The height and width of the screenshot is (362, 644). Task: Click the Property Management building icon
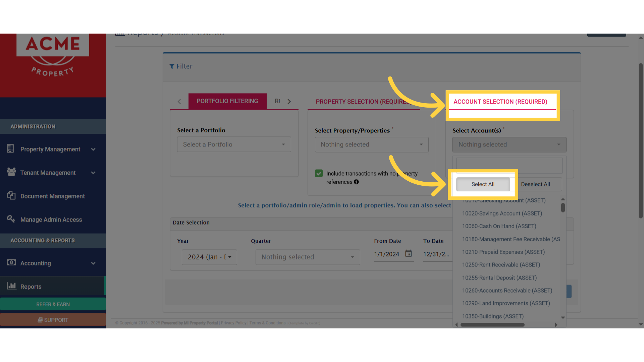pyautogui.click(x=10, y=148)
